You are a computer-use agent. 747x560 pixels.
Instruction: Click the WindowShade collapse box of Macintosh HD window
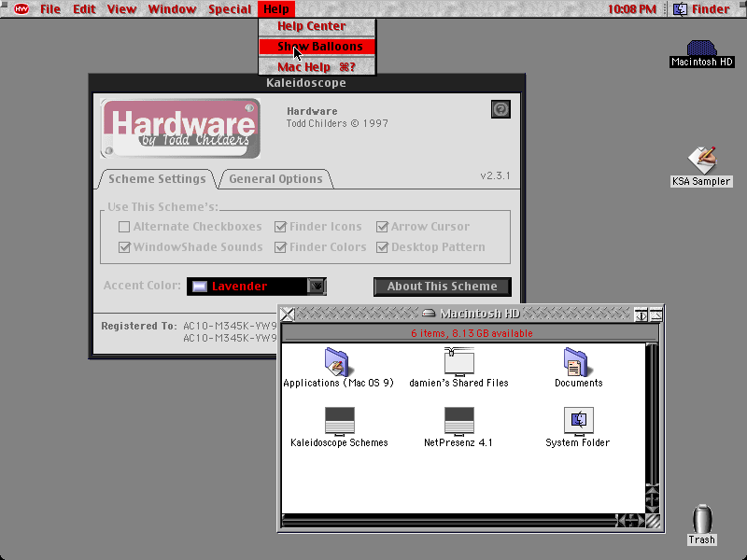click(656, 315)
